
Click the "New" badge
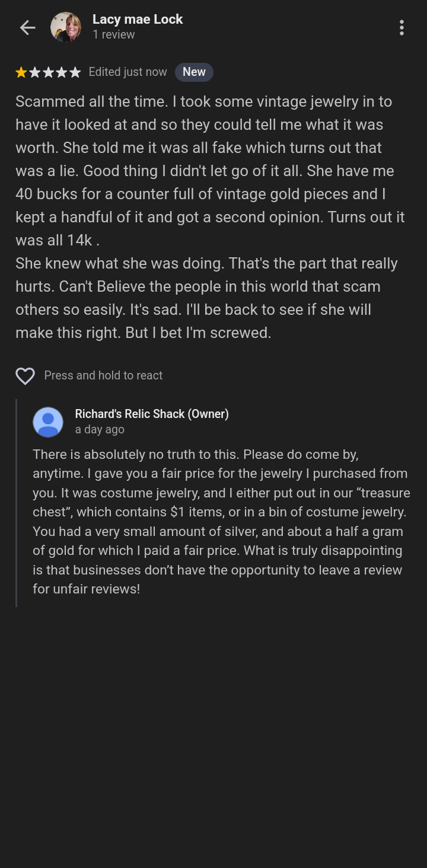[194, 72]
